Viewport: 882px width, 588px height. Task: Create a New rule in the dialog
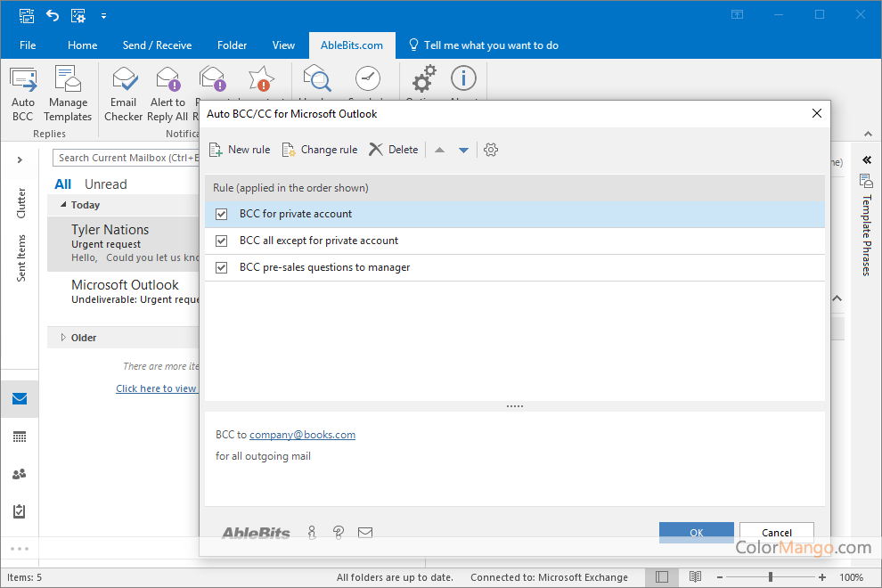click(240, 150)
